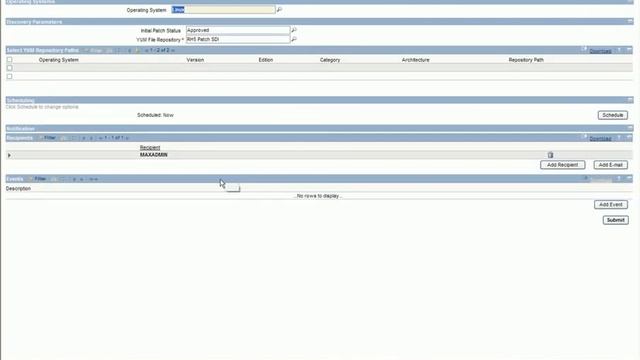This screenshot has height=360, width=640.
Task: Download the Recipients table
Action: click(x=600, y=139)
